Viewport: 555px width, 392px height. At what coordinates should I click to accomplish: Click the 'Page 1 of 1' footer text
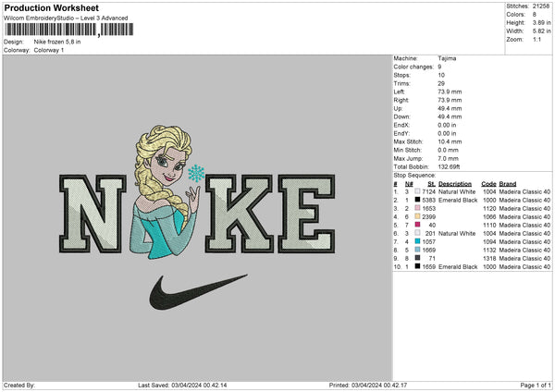point(536,385)
